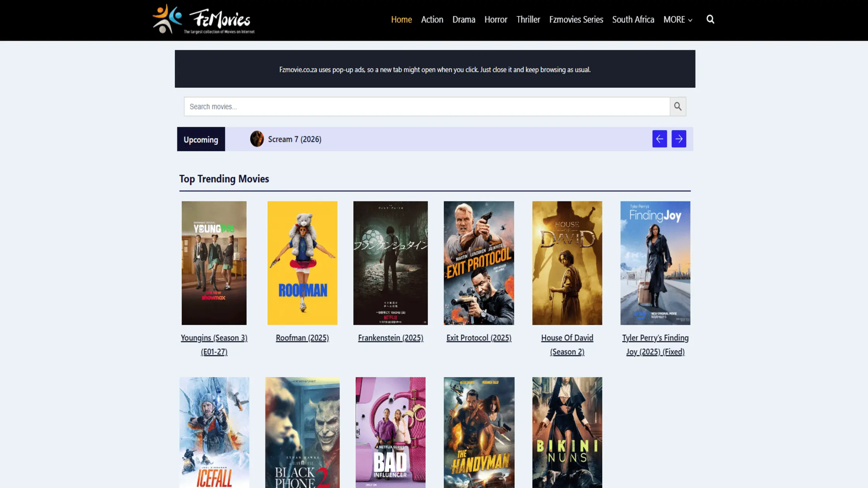Switch to the Fzmovies Series section
The height and width of the screenshot is (488, 868).
(576, 19)
